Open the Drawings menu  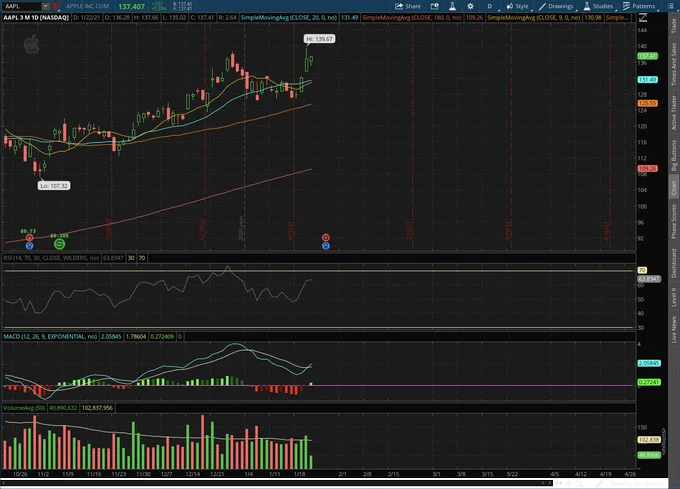[556, 6]
